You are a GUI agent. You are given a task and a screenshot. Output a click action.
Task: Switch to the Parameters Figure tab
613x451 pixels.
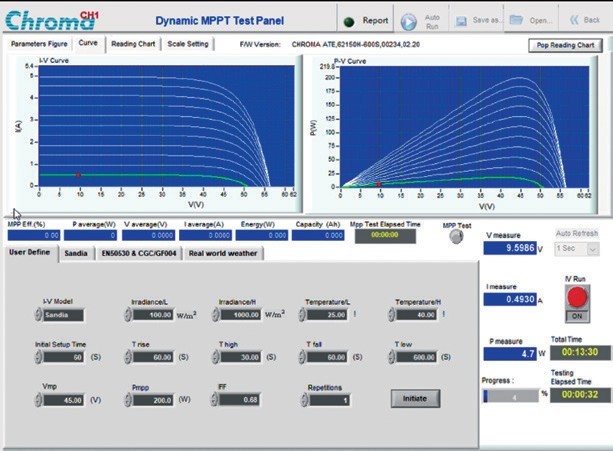[39, 44]
